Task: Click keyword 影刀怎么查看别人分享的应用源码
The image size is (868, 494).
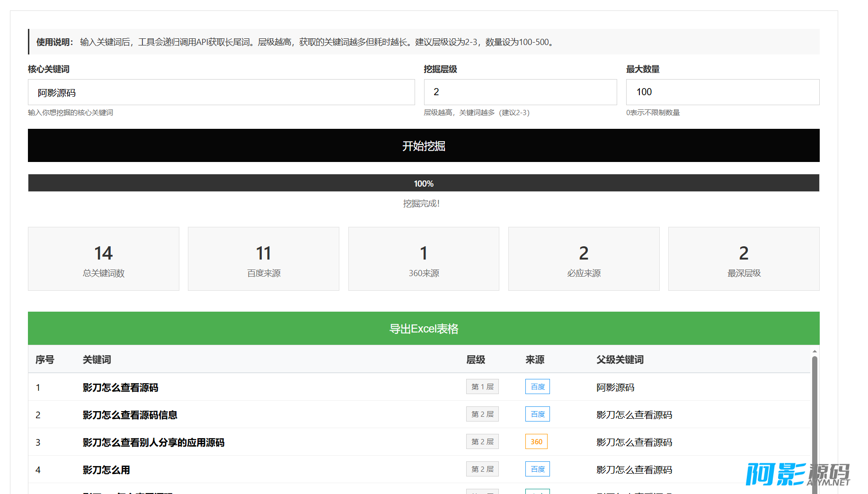Action: [x=153, y=442]
